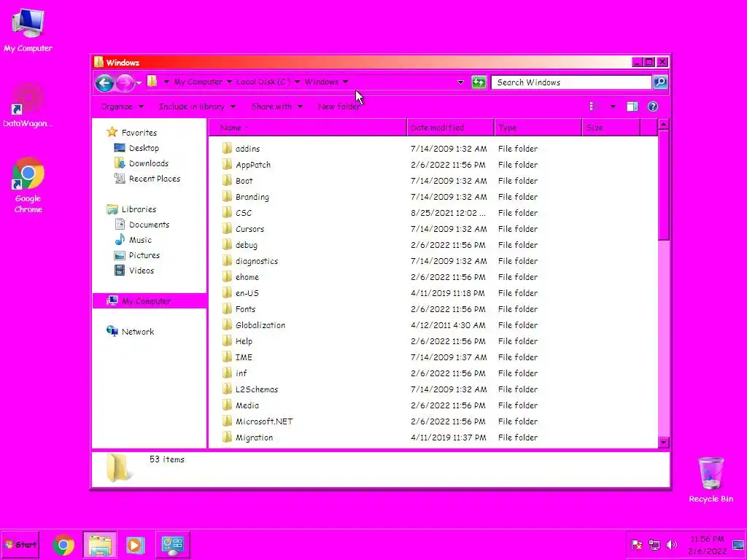Open the Share with menu
The height and width of the screenshot is (560, 747).
(276, 106)
